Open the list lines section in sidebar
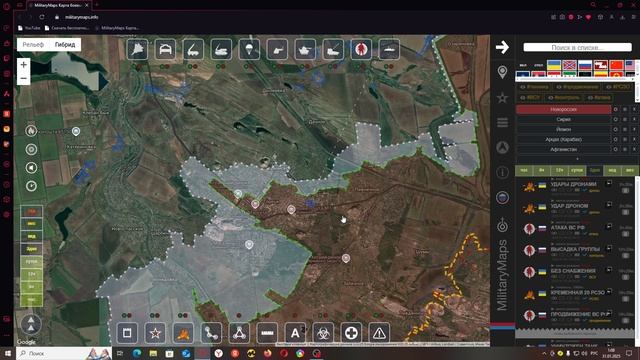Image resolution: width=640 pixels, height=360 pixels. 502,122
